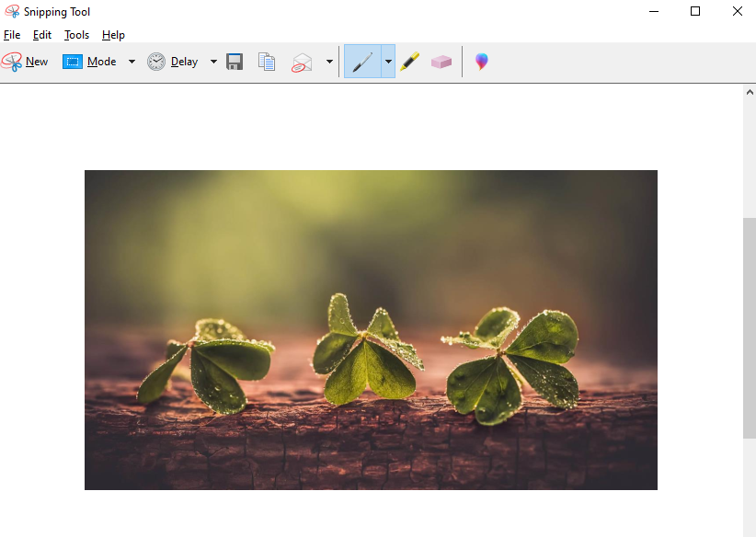Expand the Mode dropdown arrow
This screenshot has height=537, width=756.
click(x=132, y=62)
